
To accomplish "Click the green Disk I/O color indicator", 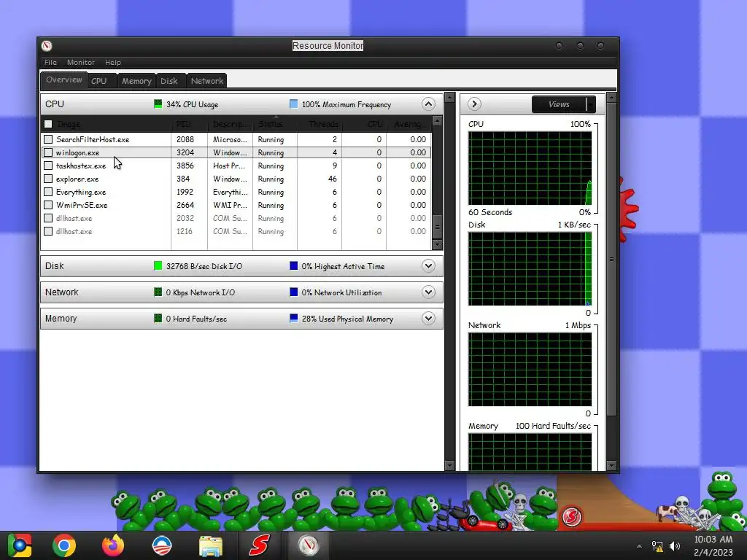I will pos(158,265).
